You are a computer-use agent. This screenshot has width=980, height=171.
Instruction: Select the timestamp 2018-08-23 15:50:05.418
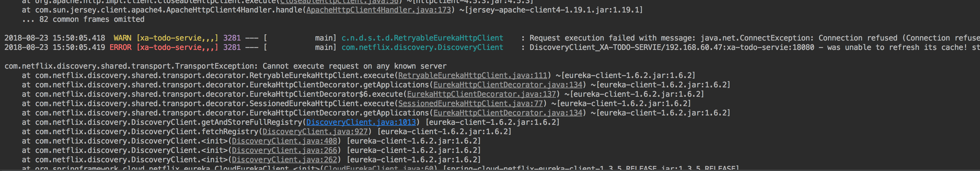pyautogui.click(x=54, y=38)
